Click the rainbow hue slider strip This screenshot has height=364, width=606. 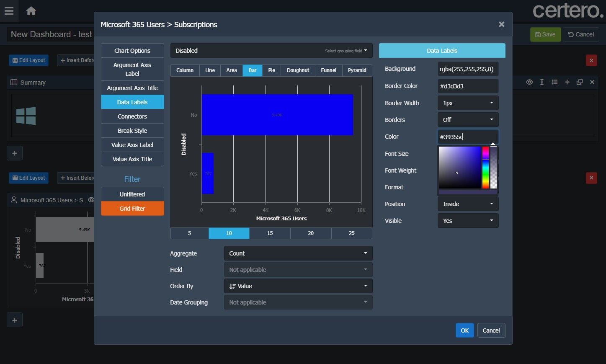[485, 168]
